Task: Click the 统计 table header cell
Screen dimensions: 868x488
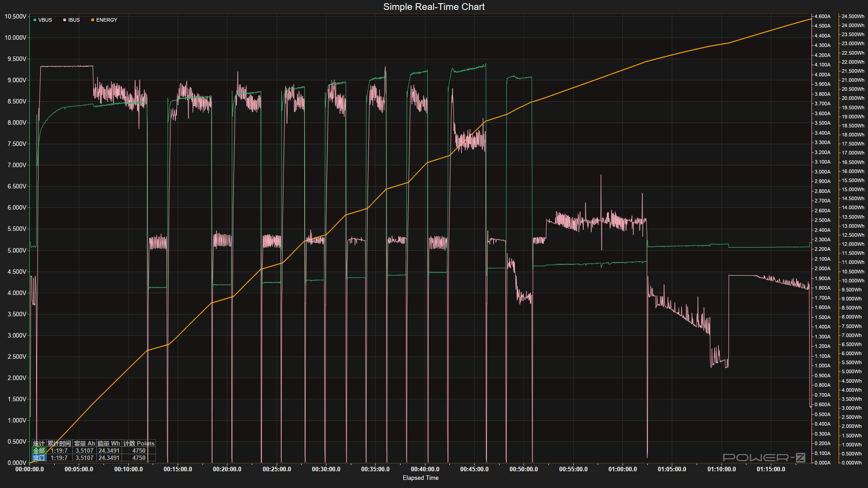Action: tap(39, 443)
